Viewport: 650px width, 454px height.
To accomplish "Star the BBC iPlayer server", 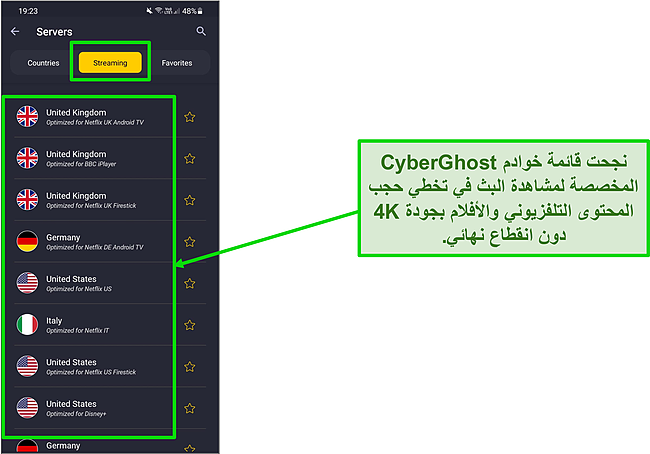I will point(189,158).
